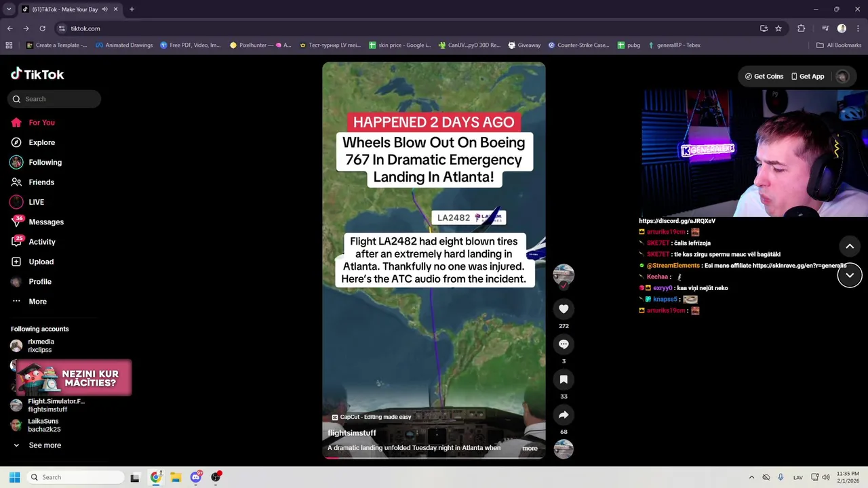
Task: Open the flightsimstuff creator avatar beside the video
Action: 564,274
